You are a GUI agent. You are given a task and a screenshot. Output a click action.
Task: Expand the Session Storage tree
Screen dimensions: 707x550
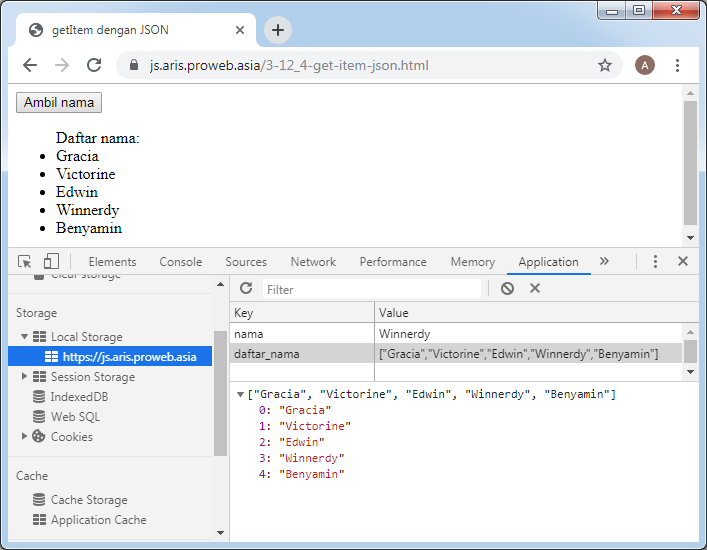click(x=24, y=376)
